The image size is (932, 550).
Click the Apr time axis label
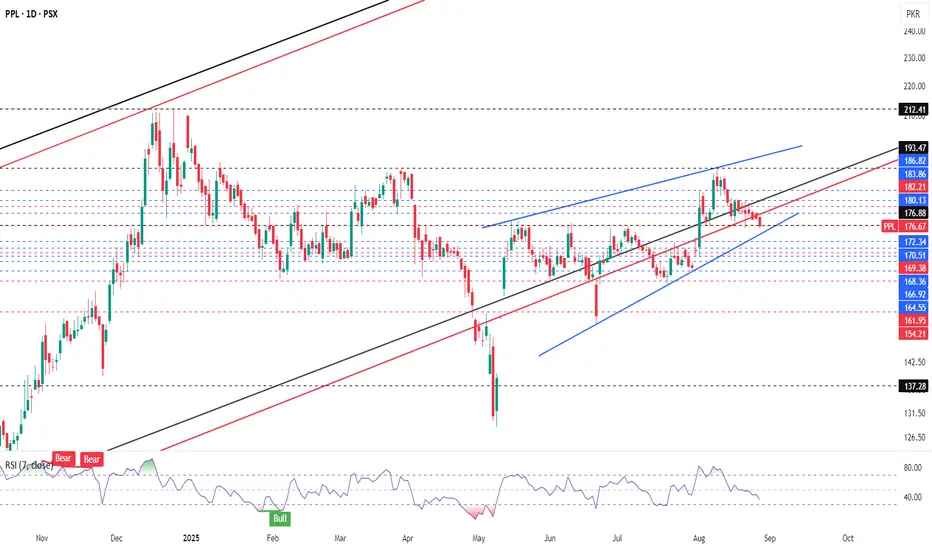[407, 538]
